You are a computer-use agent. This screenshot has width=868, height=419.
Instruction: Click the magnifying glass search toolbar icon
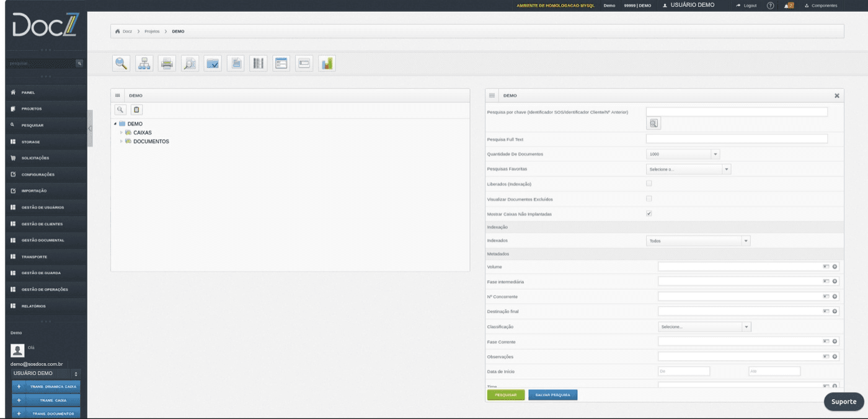coord(122,63)
